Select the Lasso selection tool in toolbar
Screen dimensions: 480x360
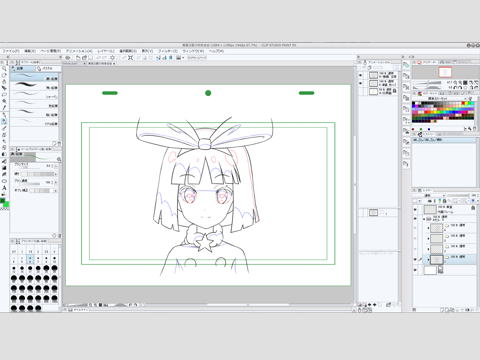tap(4, 94)
